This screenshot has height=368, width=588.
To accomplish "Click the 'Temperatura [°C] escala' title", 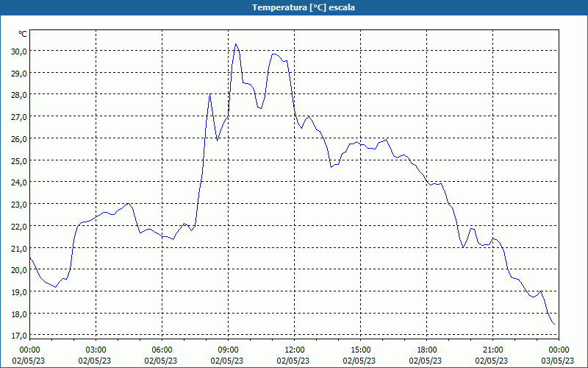I will point(303,7).
